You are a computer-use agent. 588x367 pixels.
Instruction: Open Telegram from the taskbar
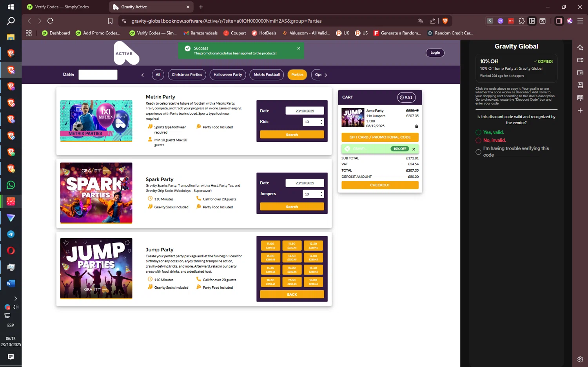(x=11, y=234)
